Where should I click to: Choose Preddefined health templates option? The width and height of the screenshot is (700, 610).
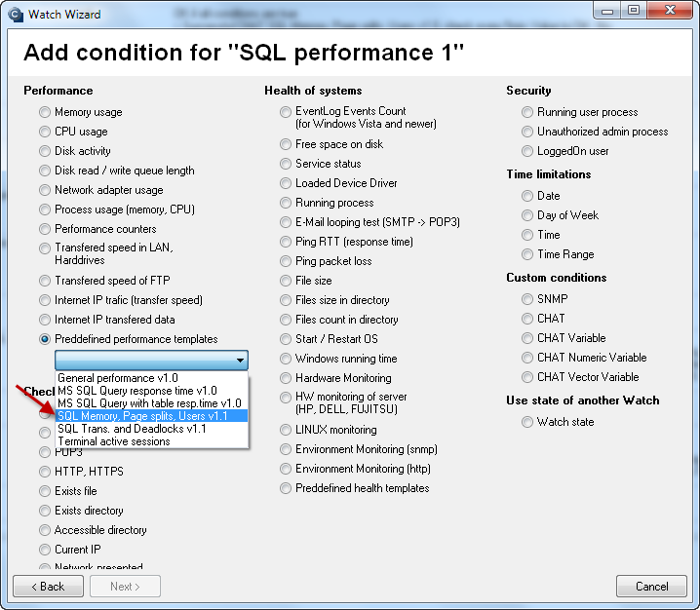(286, 488)
